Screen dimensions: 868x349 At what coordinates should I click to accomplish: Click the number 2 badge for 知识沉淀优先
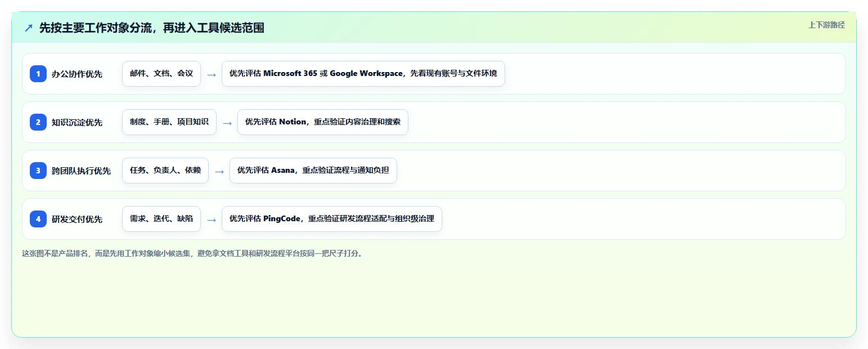[38, 122]
